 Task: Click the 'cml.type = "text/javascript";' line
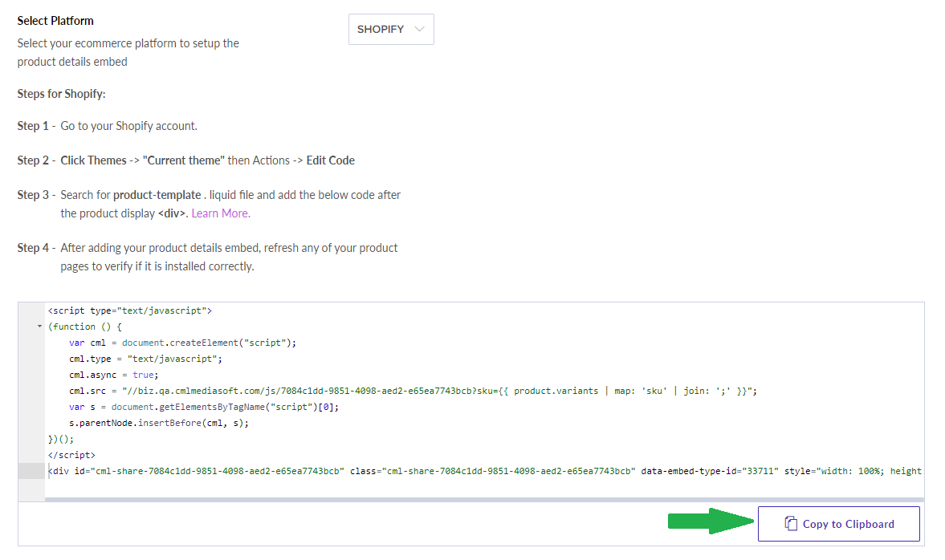coord(145,359)
